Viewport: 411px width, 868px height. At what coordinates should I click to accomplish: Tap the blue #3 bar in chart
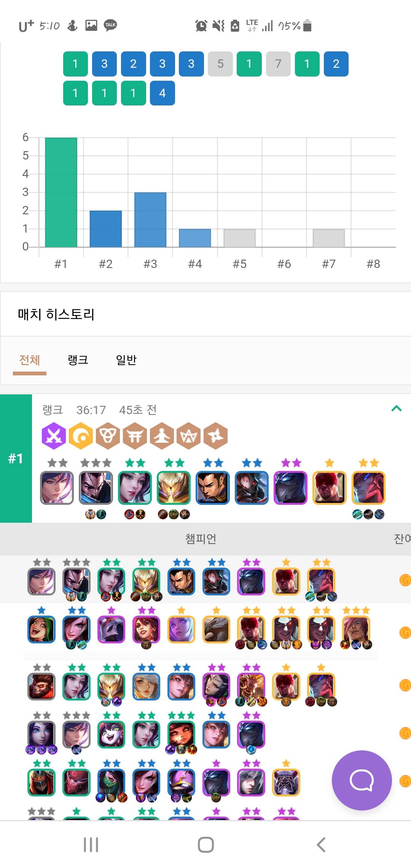pyautogui.click(x=150, y=220)
